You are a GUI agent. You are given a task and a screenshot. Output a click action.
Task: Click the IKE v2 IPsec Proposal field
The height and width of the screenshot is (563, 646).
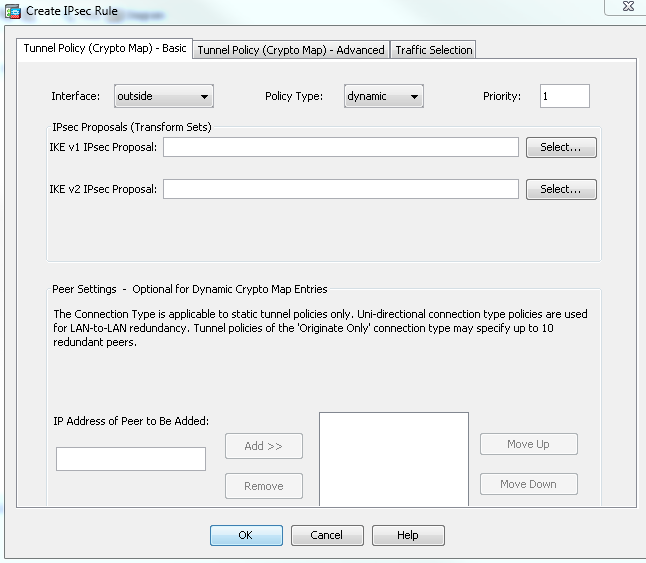tap(341, 189)
